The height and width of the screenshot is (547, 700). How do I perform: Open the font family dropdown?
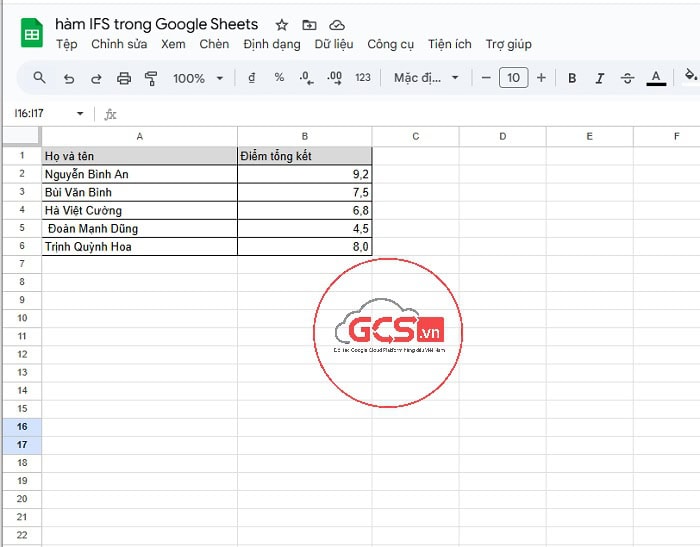pos(426,78)
